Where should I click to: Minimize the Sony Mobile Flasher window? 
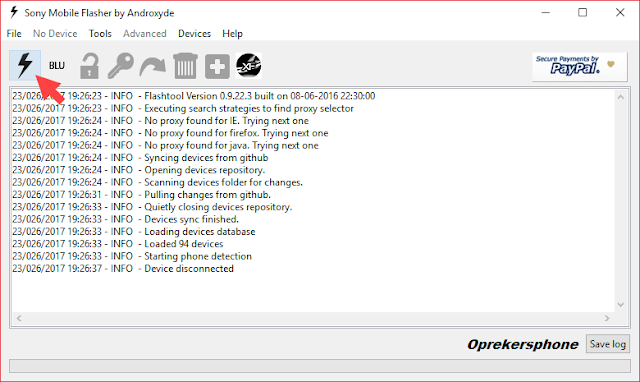pos(546,13)
